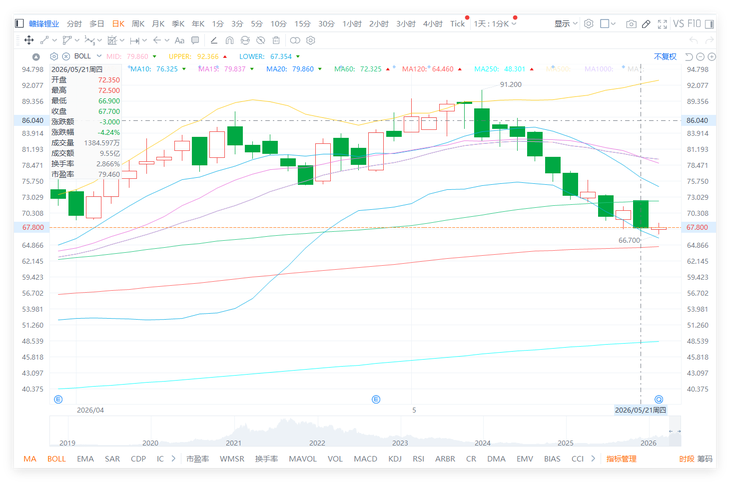The height and width of the screenshot is (482, 730).
Task: Select the line drawing tool
Action: [x=44, y=41]
